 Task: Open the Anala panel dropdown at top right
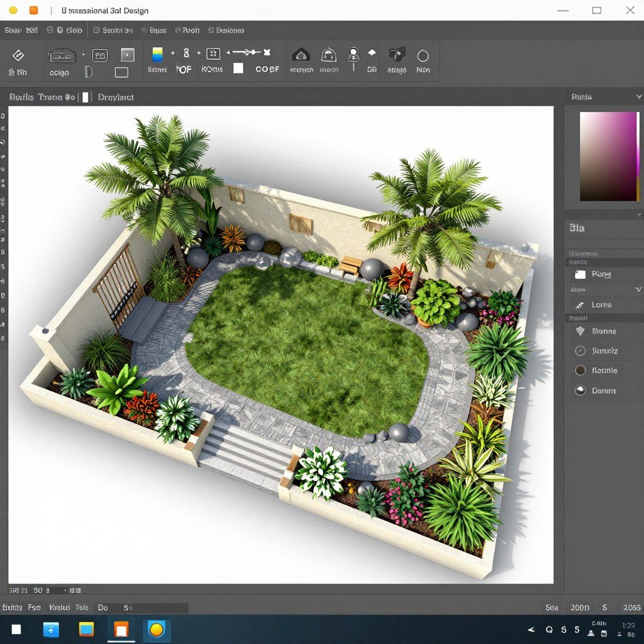coord(639,96)
